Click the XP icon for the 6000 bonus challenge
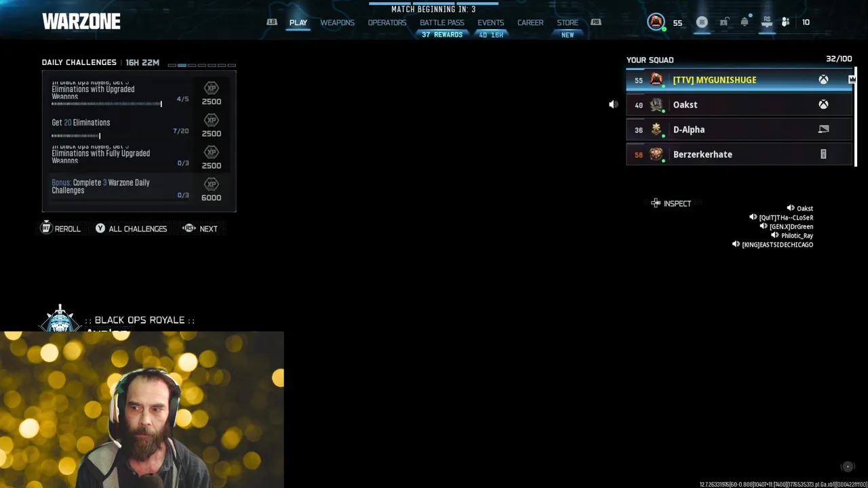Viewport: 868px width, 488px height. pos(212,184)
